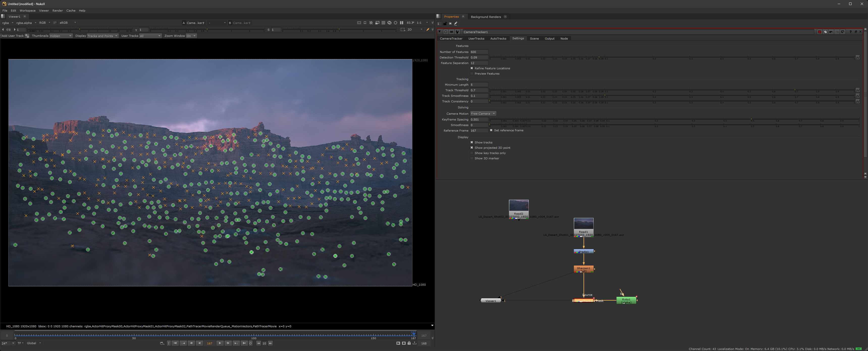This screenshot has width=868, height=351.
Task: Open the 2D view mode dropdown
Action: click(415, 30)
